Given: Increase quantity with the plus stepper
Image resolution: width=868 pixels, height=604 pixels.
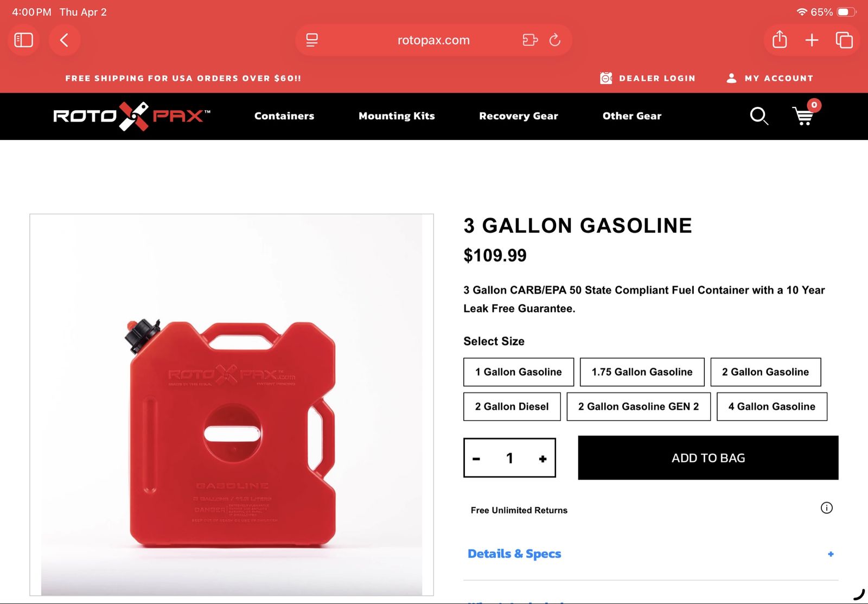Looking at the screenshot, I should click(x=542, y=459).
